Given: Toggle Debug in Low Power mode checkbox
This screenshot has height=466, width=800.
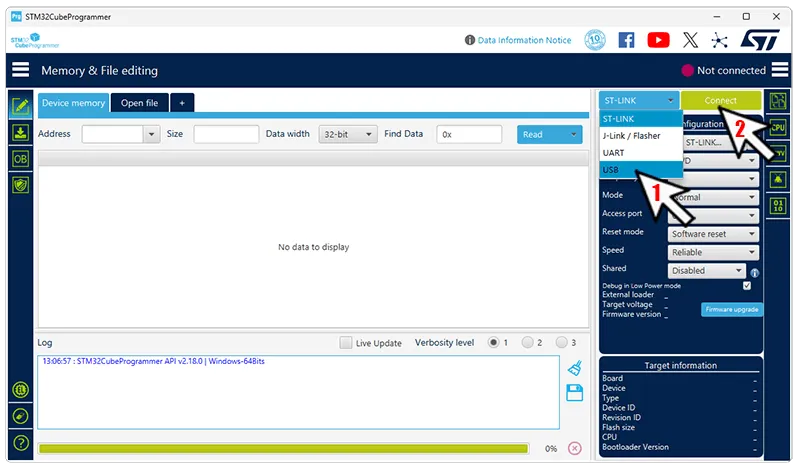Looking at the screenshot, I should click(747, 285).
